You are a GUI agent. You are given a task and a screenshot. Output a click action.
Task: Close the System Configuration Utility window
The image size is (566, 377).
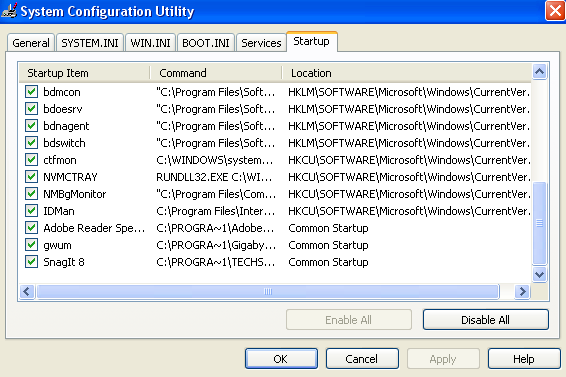(555, 11)
